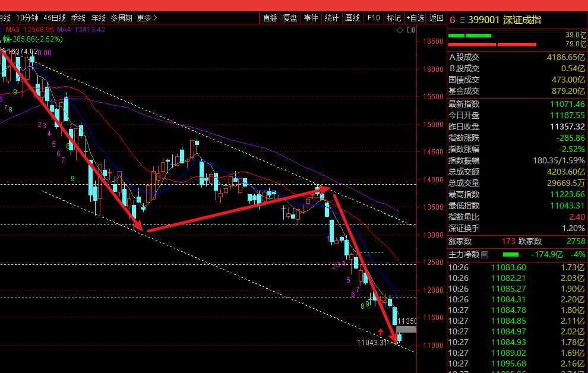Screen dimensions: 588x373
Task: Add to watchlist with +自选
Action: (415, 18)
